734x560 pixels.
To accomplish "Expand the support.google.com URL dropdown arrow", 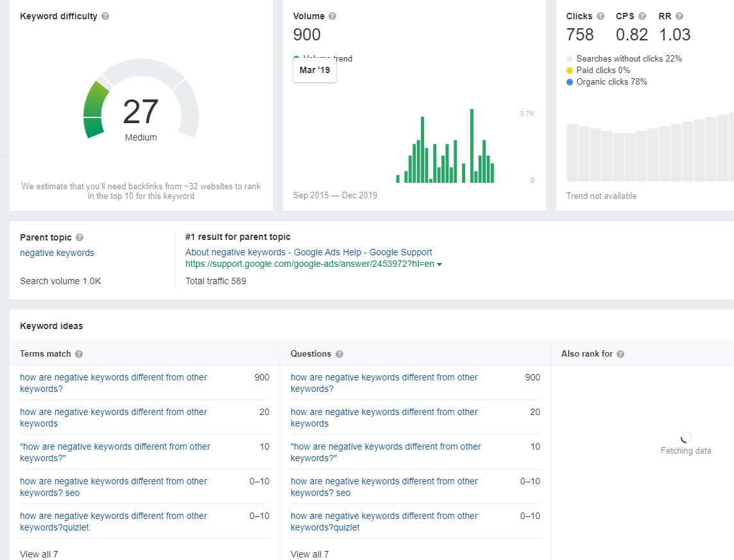I will (439, 264).
